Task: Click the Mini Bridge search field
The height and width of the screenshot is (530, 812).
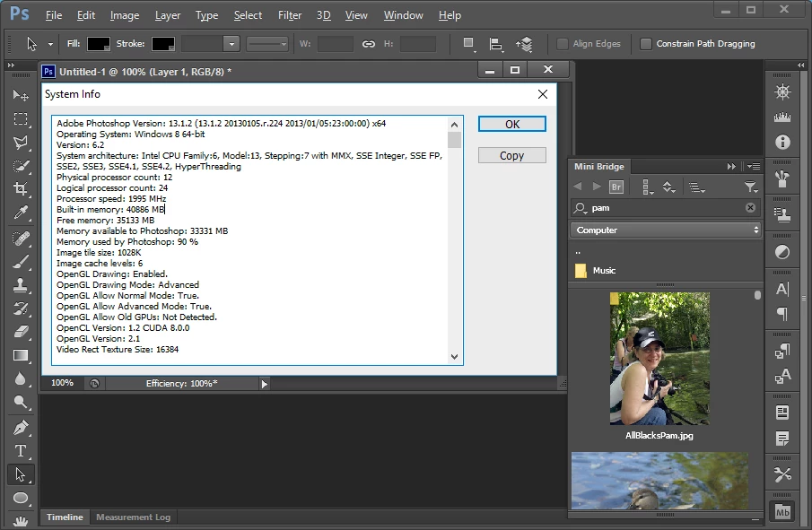Action: click(666, 207)
